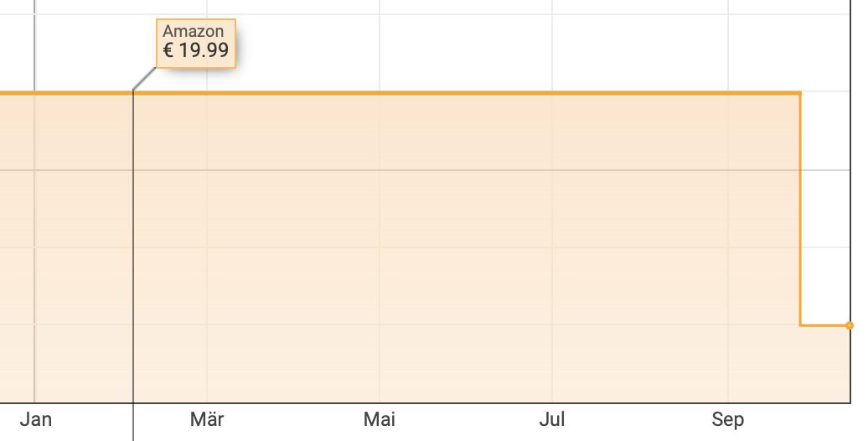Click the dark vertical crosshair line
The width and height of the screenshot is (868, 441).
click(133, 265)
